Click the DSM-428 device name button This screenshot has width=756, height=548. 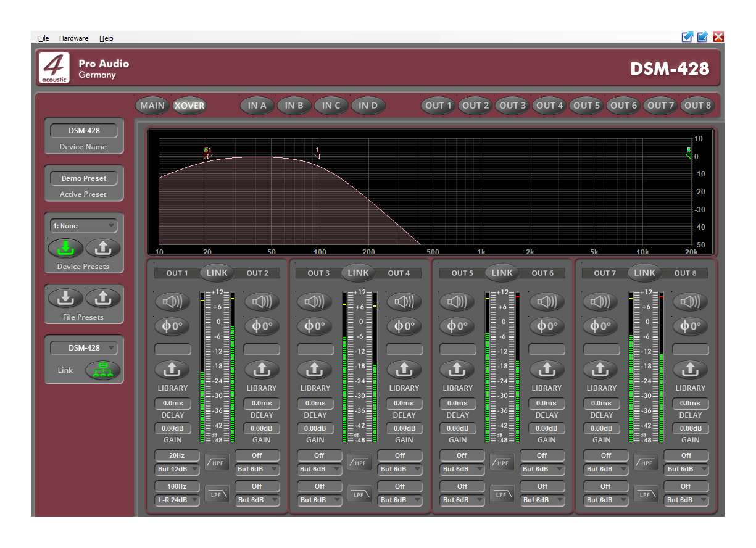tap(83, 130)
